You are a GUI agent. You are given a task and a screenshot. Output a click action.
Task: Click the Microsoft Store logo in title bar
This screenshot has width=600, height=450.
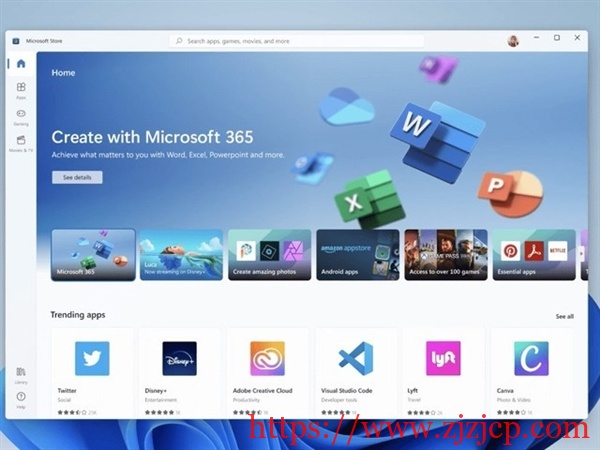pos(16,41)
